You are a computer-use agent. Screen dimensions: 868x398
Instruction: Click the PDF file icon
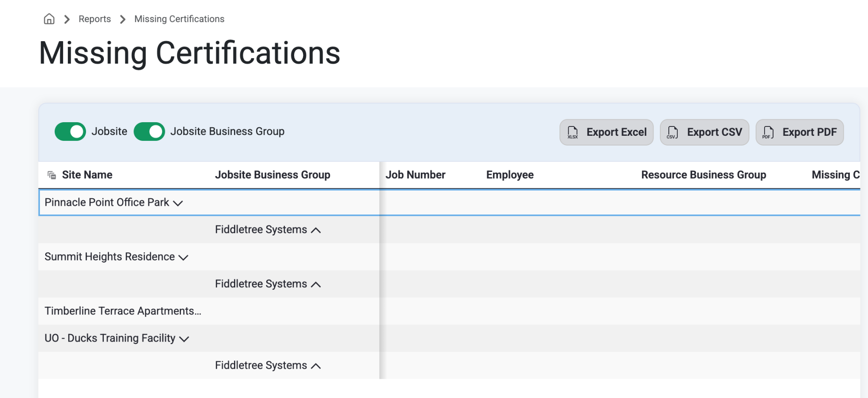768,132
